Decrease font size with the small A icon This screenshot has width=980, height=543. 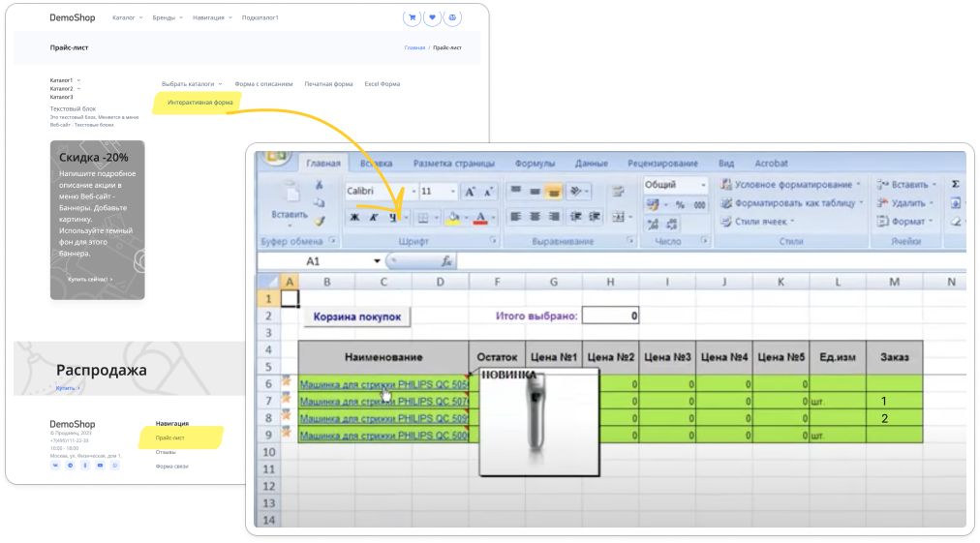click(x=489, y=192)
